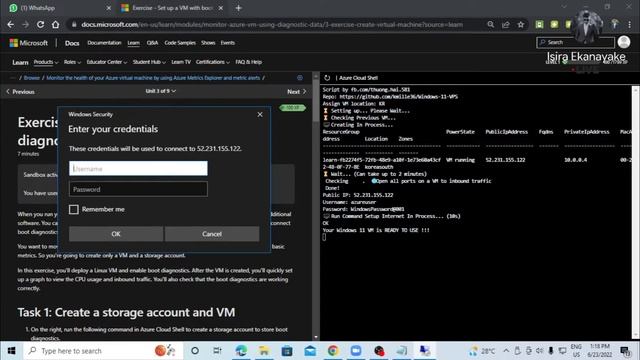The height and width of the screenshot is (360, 640).
Task: Open Cortana from the taskbar
Action: [195, 351]
